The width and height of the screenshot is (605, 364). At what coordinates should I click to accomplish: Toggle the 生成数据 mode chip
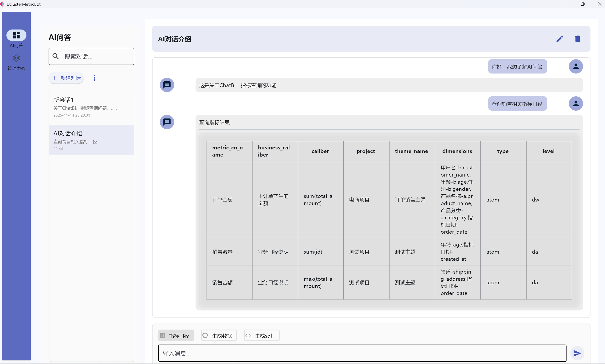(x=219, y=335)
